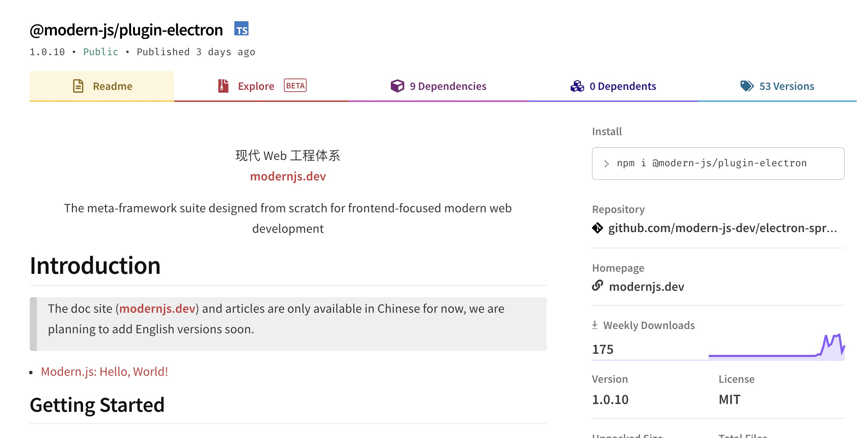Viewport: 868px width, 438px height.
Task: Click the Dependents stacked cubes icon
Action: 577,86
